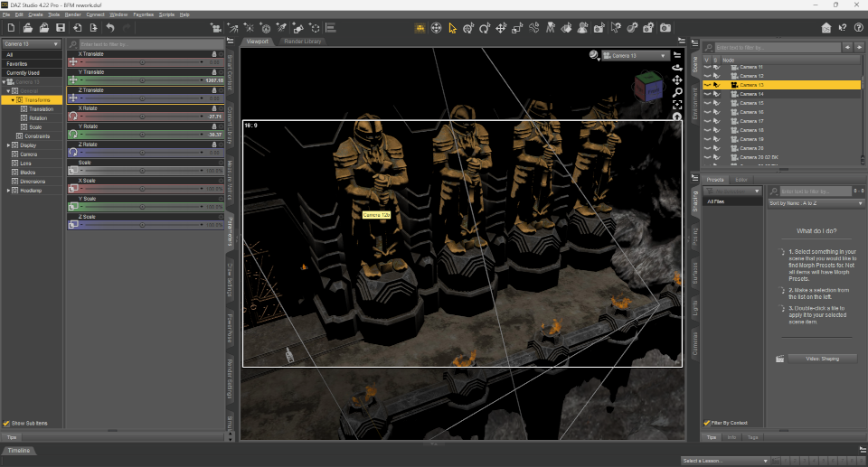The width and height of the screenshot is (868, 467).
Task: Click the All Files category
Action: coord(733,202)
